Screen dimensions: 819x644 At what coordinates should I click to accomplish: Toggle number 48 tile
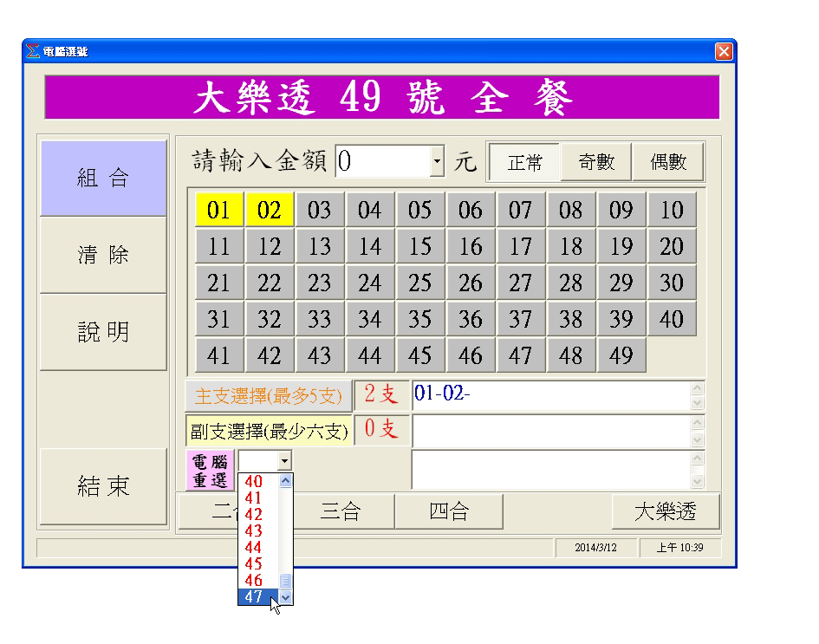click(570, 355)
